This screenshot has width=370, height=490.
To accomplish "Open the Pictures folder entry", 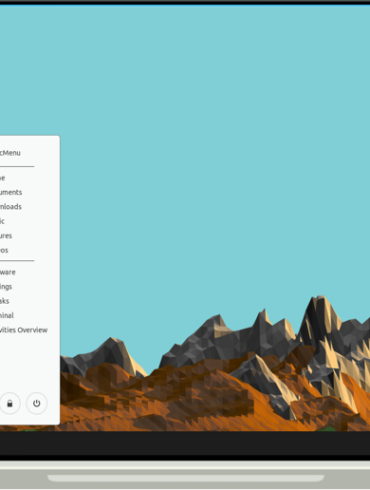I will point(6,236).
